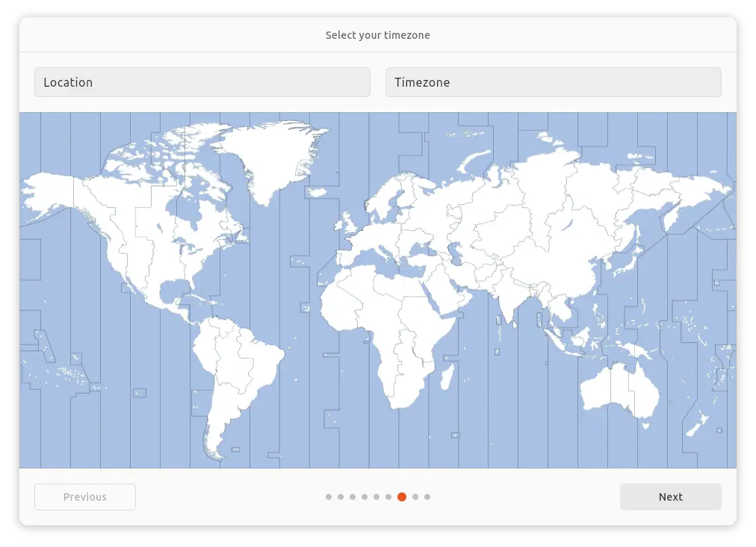Click the orange active page indicator dot
The width and height of the screenshot is (756, 547).
coord(402,497)
